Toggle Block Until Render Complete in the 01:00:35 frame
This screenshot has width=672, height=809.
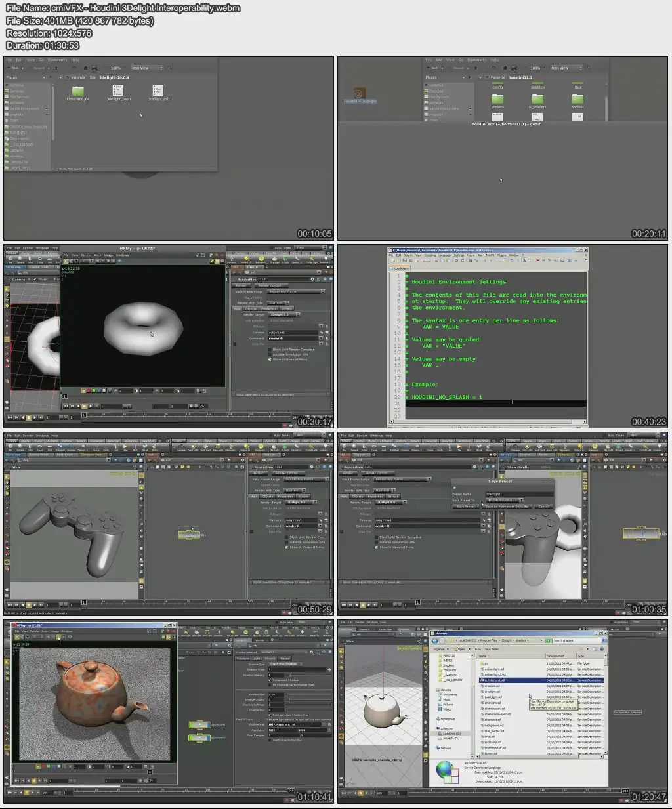(x=377, y=537)
